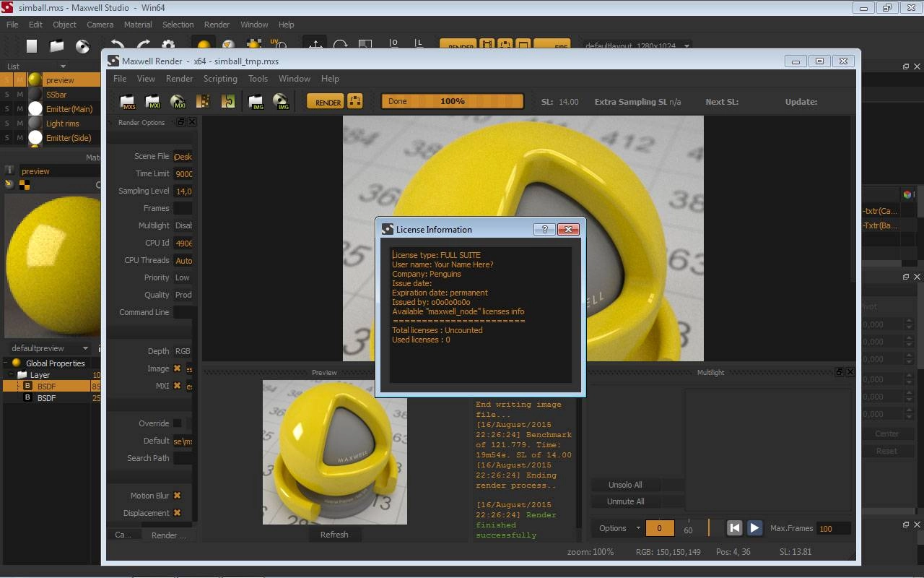Image resolution: width=924 pixels, height=578 pixels.
Task: Open Maxwell Render File menu
Action: (120, 79)
